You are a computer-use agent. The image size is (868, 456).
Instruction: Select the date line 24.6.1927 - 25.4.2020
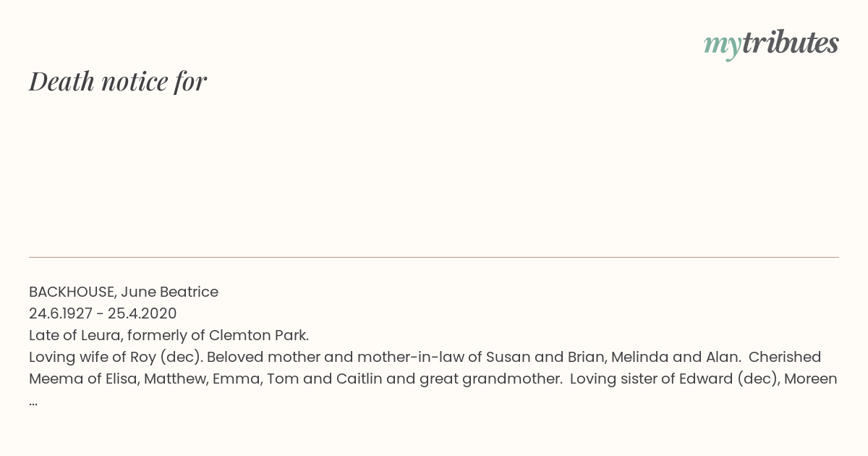point(103,313)
